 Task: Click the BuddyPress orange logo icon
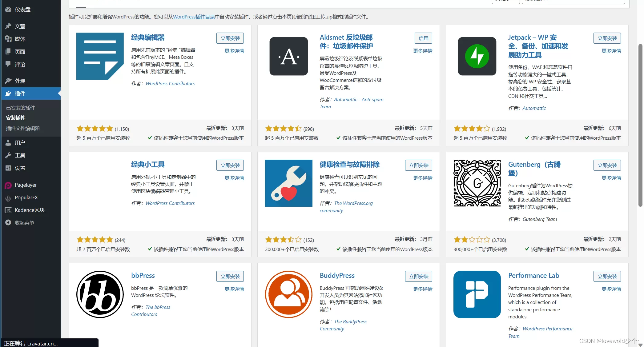click(x=288, y=294)
